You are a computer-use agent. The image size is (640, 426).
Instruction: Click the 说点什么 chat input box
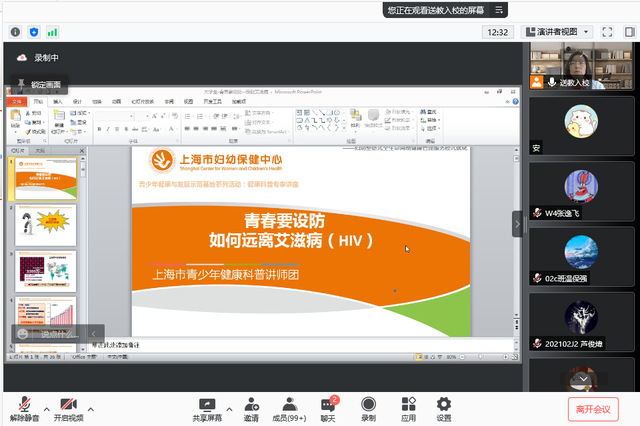(x=50, y=333)
